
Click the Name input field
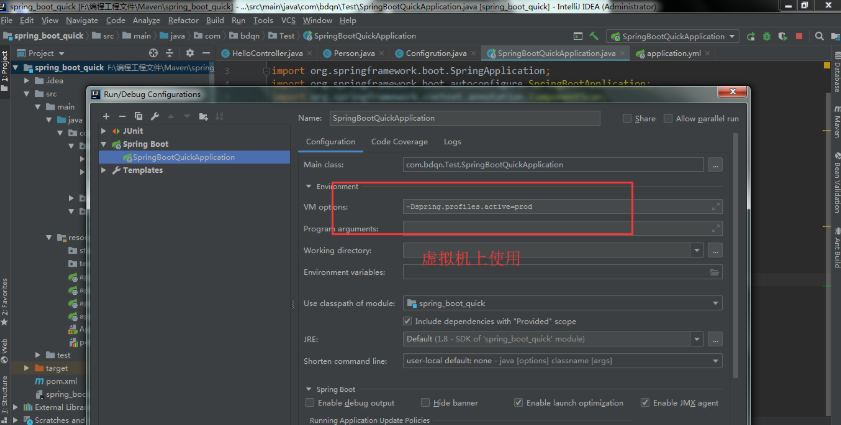tap(465, 118)
